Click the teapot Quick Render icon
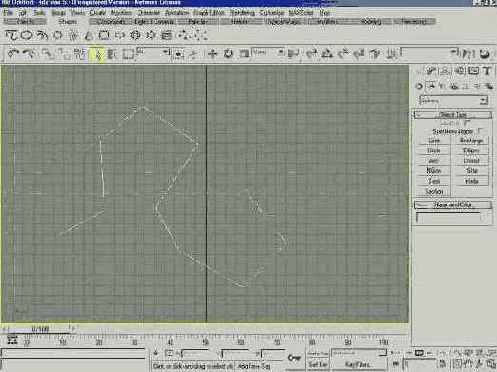497x372 pixels. 485,54
